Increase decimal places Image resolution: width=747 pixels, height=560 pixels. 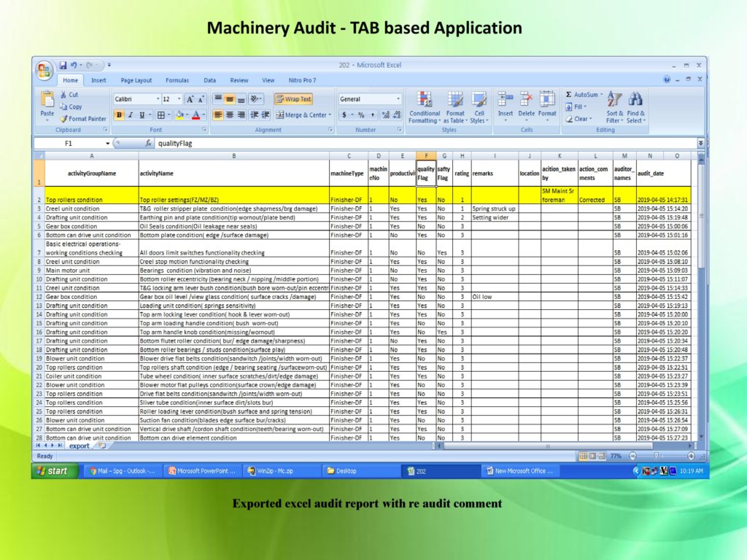pos(385,114)
